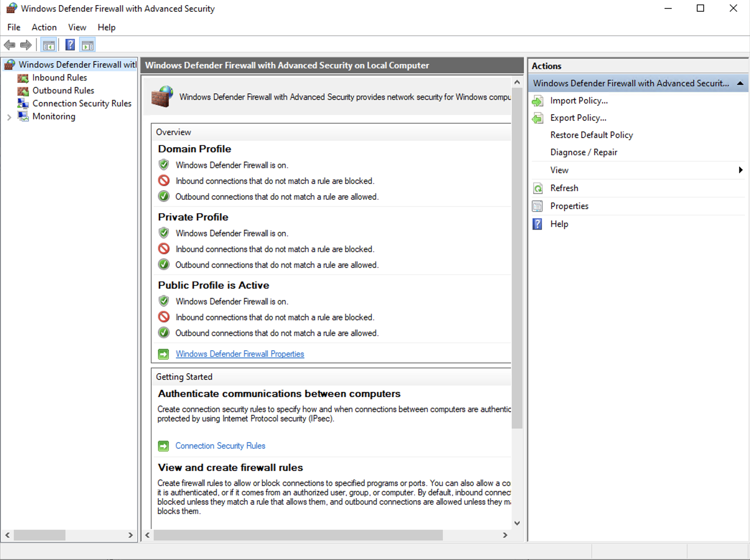The height and width of the screenshot is (560, 750).
Task: Click the tree pane scroll right arrow
Action: (x=131, y=535)
